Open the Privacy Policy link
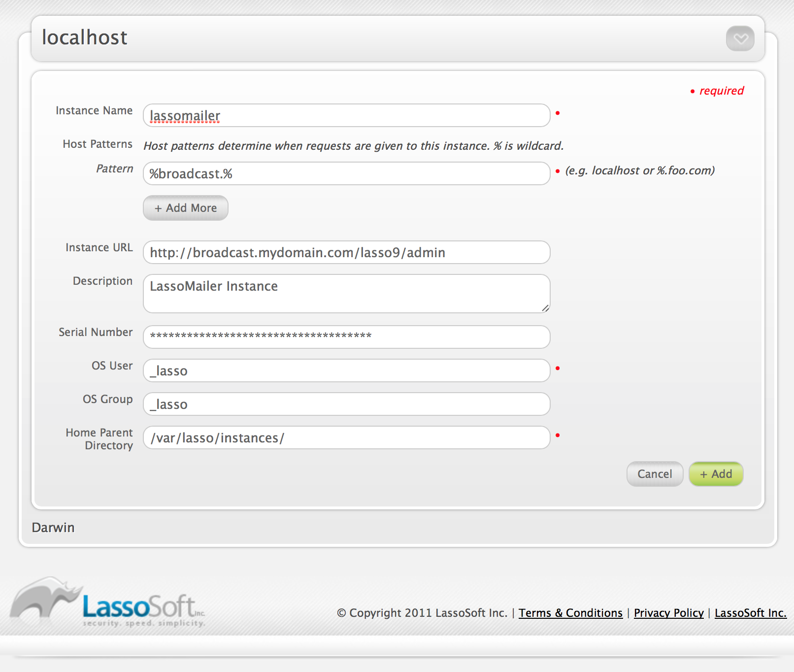Screen dimensions: 794x672 (668, 613)
